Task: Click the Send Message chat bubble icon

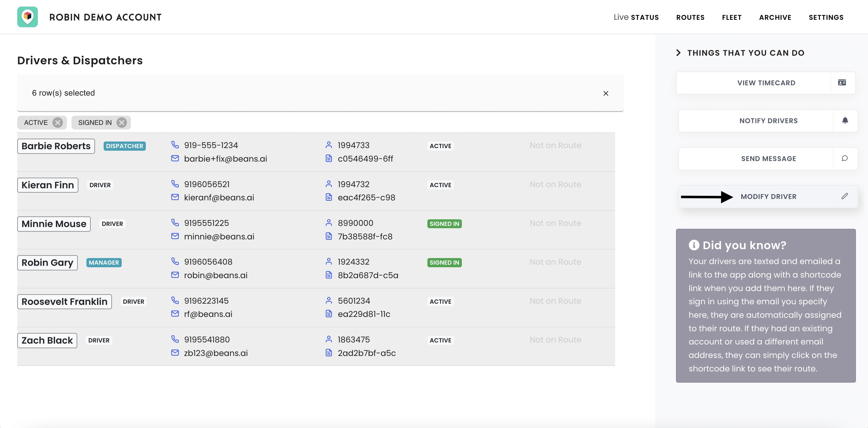Action: point(845,158)
